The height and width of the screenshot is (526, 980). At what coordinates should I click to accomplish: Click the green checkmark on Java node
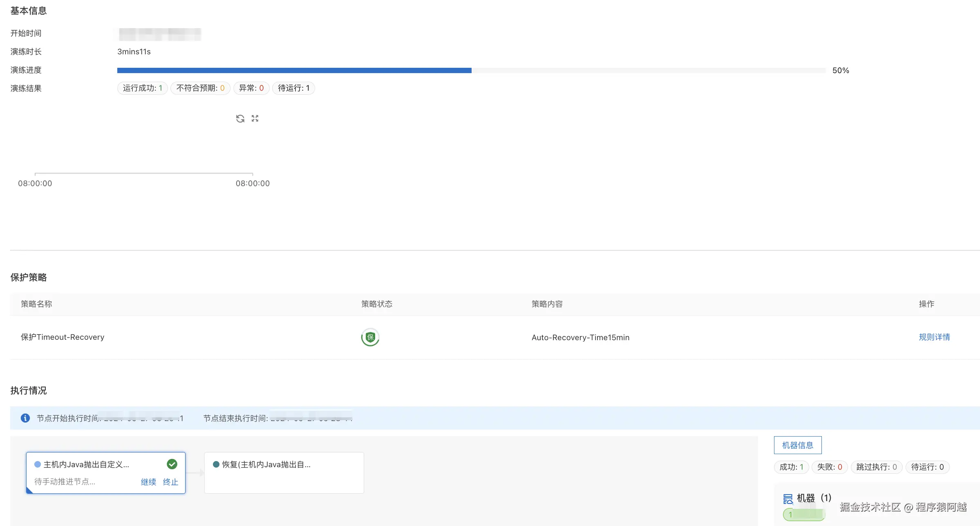pos(172,464)
